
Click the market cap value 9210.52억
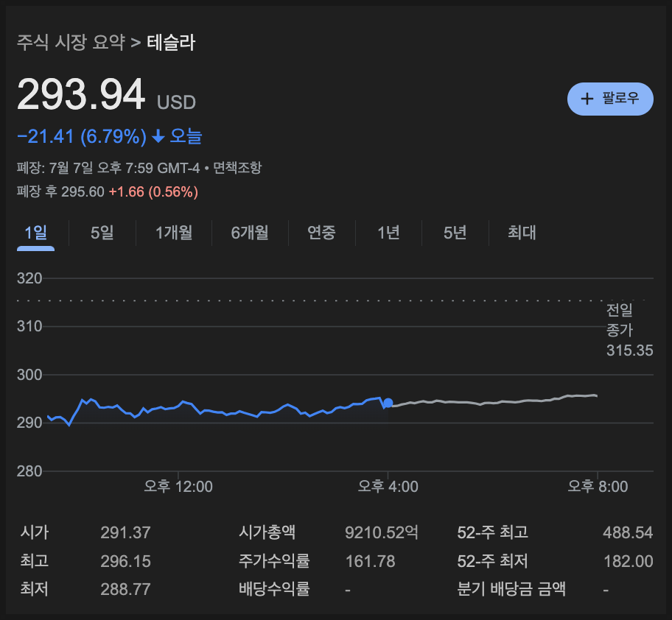point(382,533)
